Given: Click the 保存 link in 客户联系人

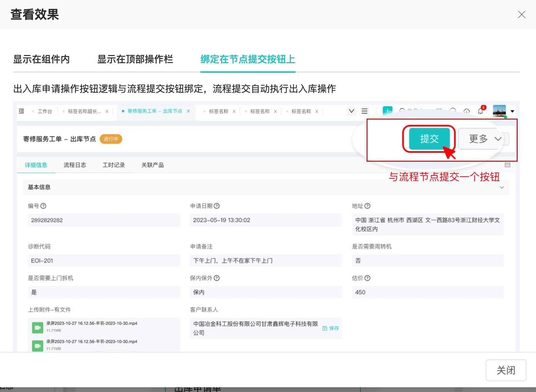Looking at the screenshot, I should pos(331,328).
